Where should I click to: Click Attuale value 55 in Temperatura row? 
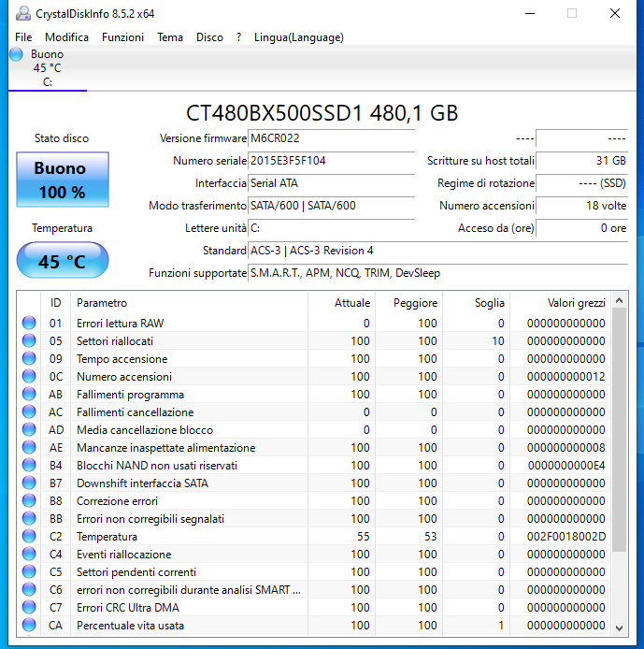364,537
